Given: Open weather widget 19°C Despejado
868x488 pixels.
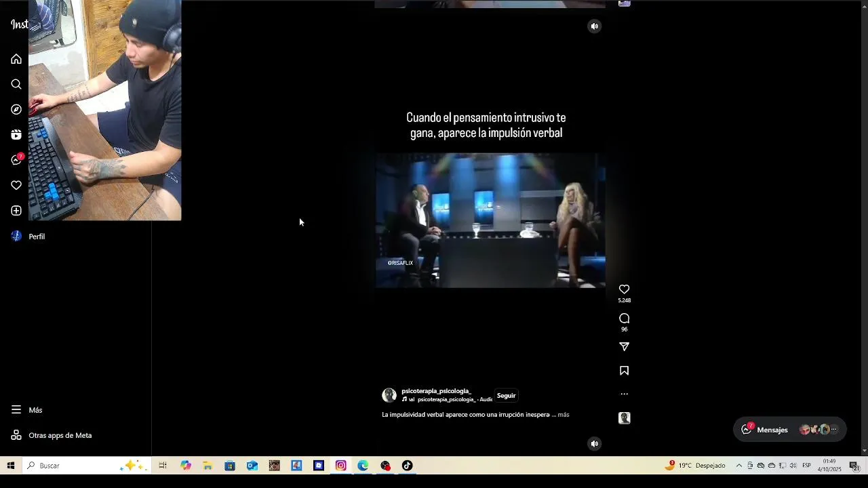Looking at the screenshot, I should (695, 466).
